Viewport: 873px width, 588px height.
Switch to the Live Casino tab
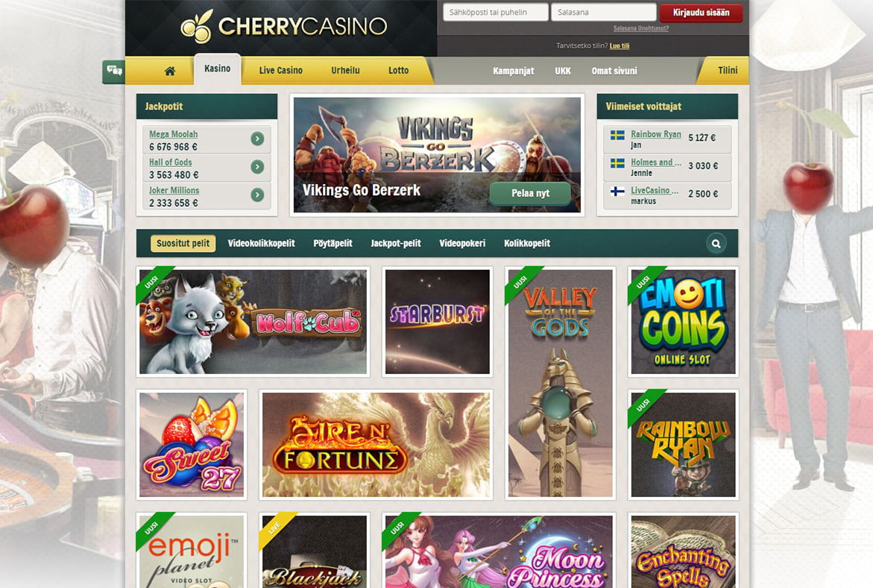pyautogui.click(x=280, y=71)
